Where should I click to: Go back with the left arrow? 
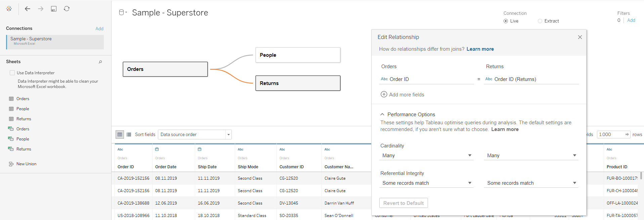[x=28, y=9]
